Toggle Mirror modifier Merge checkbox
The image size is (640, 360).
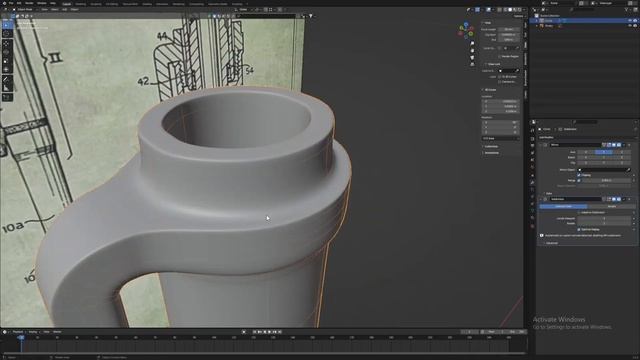tap(579, 180)
